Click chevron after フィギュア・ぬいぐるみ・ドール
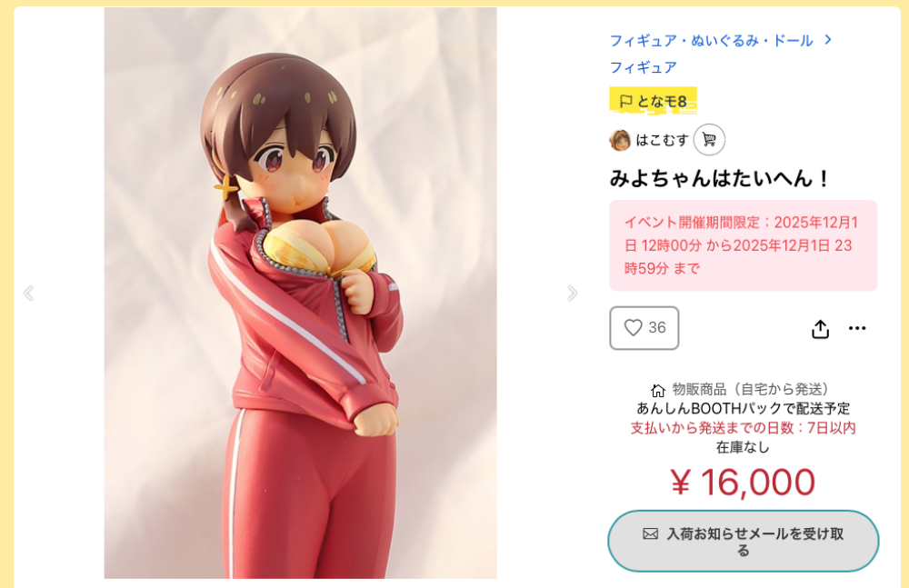 828,39
